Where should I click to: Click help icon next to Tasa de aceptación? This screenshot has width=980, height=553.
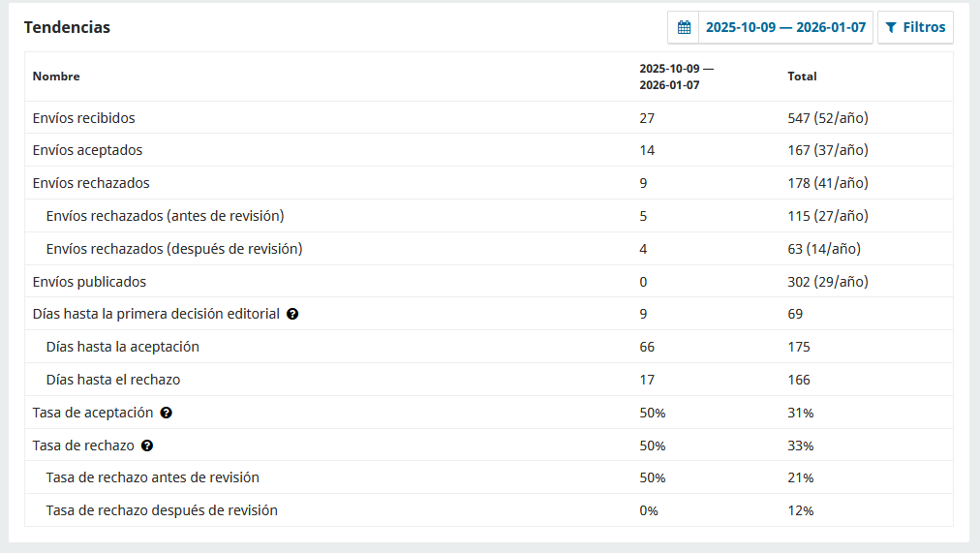(x=167, y=413)
